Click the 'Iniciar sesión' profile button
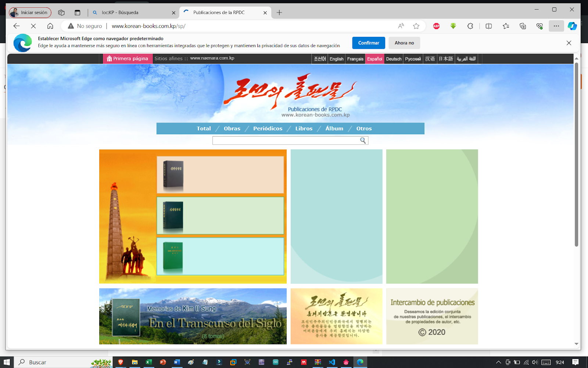This screenshot has height=368, width=588. click(30, 13)
